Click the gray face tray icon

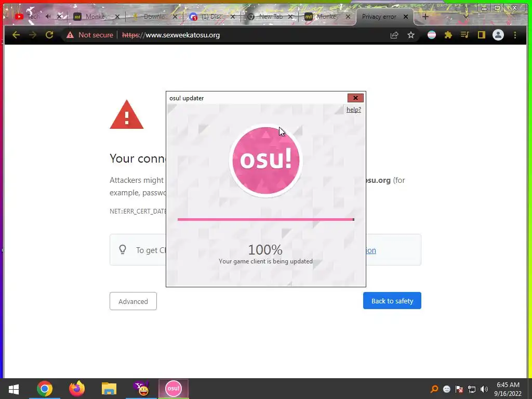coord(447,389)
